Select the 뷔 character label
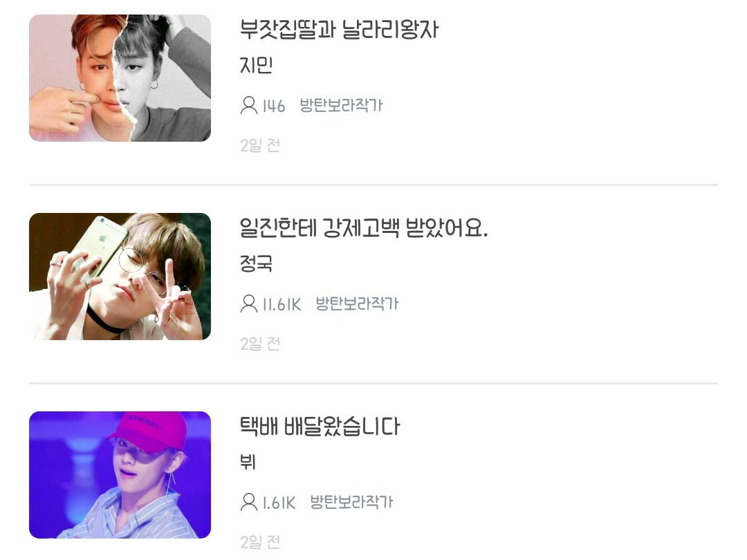The image size is (747, 560). pos(248,461)
